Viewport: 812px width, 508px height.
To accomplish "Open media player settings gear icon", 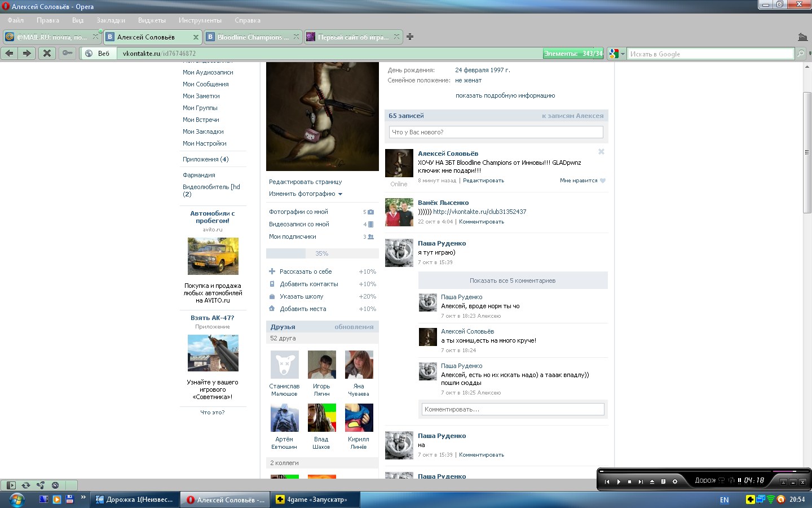I will 674,481.
